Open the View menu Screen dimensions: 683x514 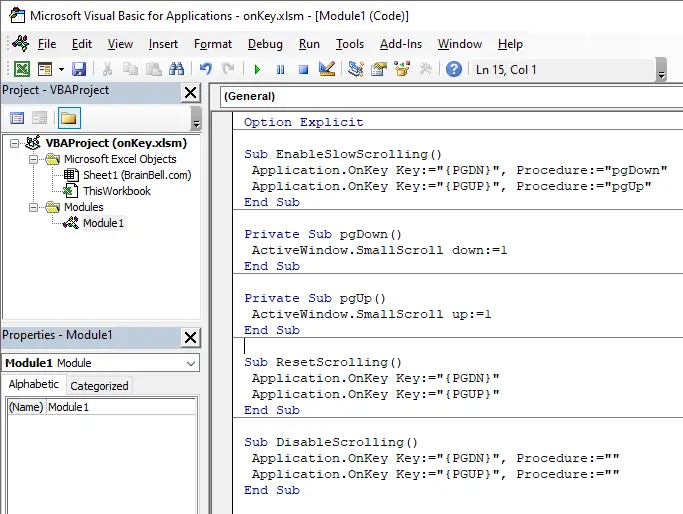tap(120, 44)
